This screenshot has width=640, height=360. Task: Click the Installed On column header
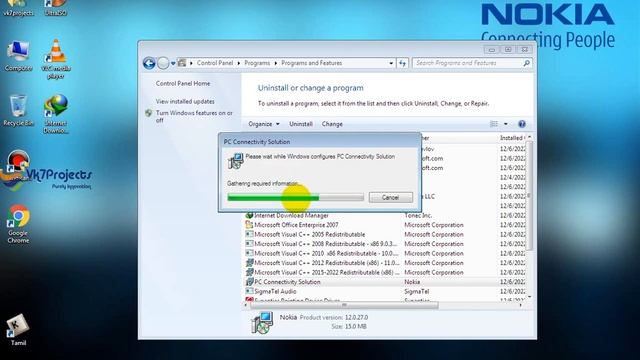(x=512, y=138)
